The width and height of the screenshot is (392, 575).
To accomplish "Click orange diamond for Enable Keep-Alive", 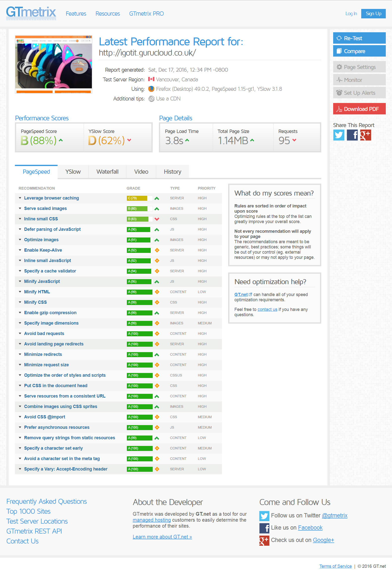I will (157, 250).
